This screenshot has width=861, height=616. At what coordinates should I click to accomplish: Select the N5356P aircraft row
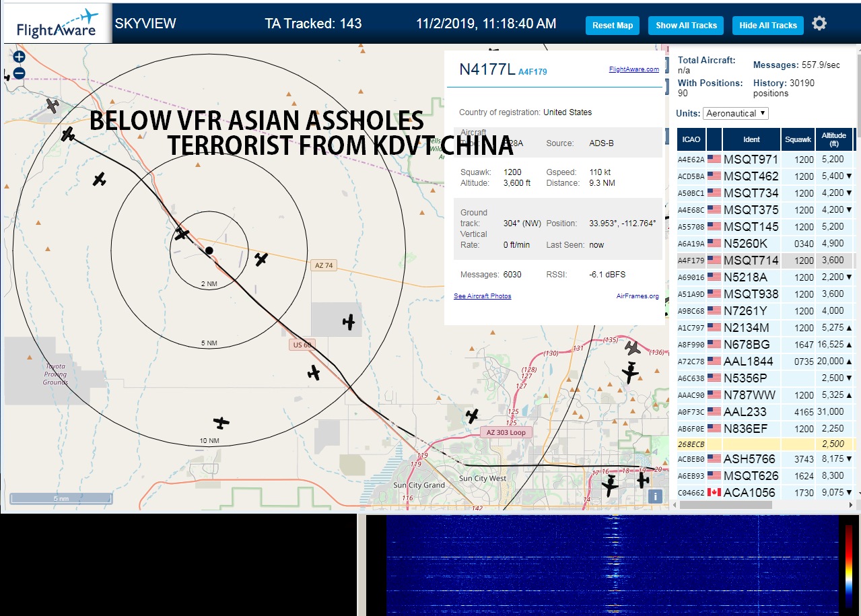click(x=765, y=378)
